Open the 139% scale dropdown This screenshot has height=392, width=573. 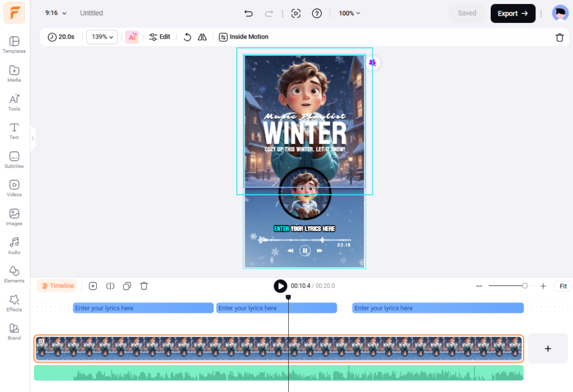(102, 37)
